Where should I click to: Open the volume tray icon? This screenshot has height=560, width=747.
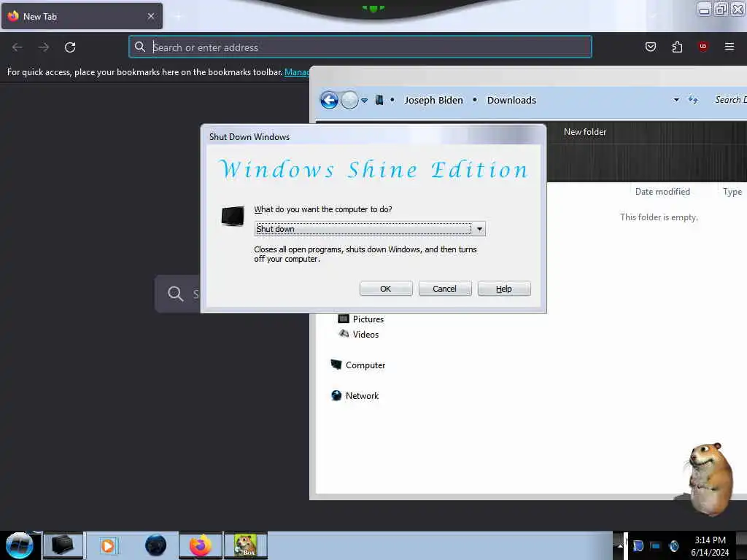(673, 545)
